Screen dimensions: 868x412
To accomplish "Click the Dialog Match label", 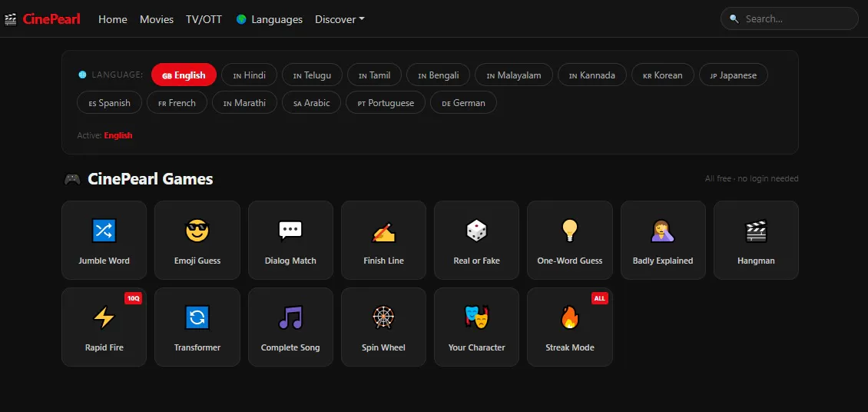I will [x=290, y=261].
